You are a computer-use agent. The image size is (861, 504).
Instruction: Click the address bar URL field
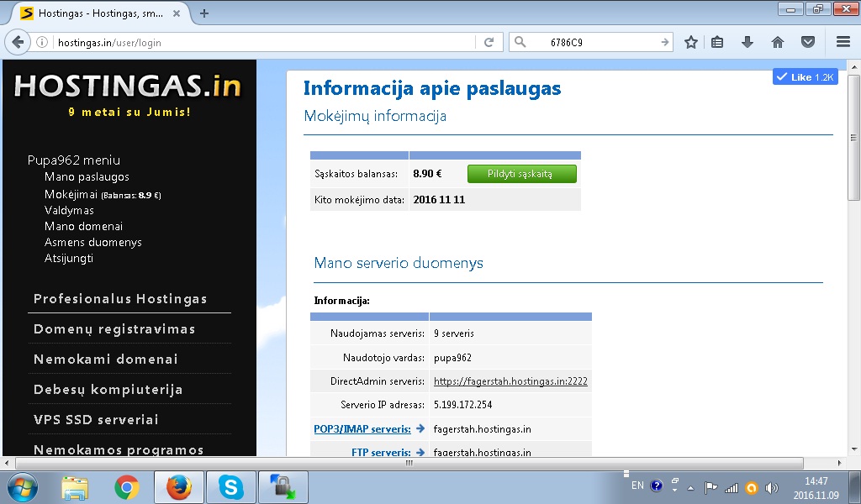[x=263, y=42]
